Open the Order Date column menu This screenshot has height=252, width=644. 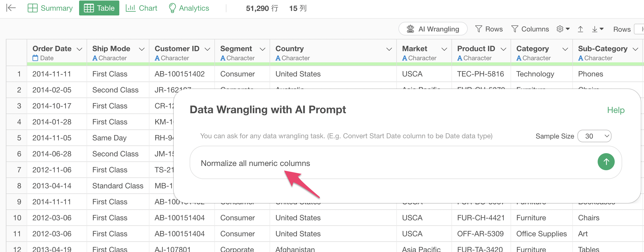[x=79, y=49]
